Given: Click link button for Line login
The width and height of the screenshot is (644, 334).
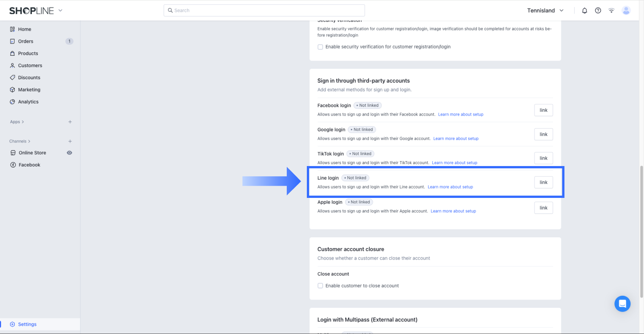Looking at the screenshot, I should pyautogui.click(x=544, y=182).
